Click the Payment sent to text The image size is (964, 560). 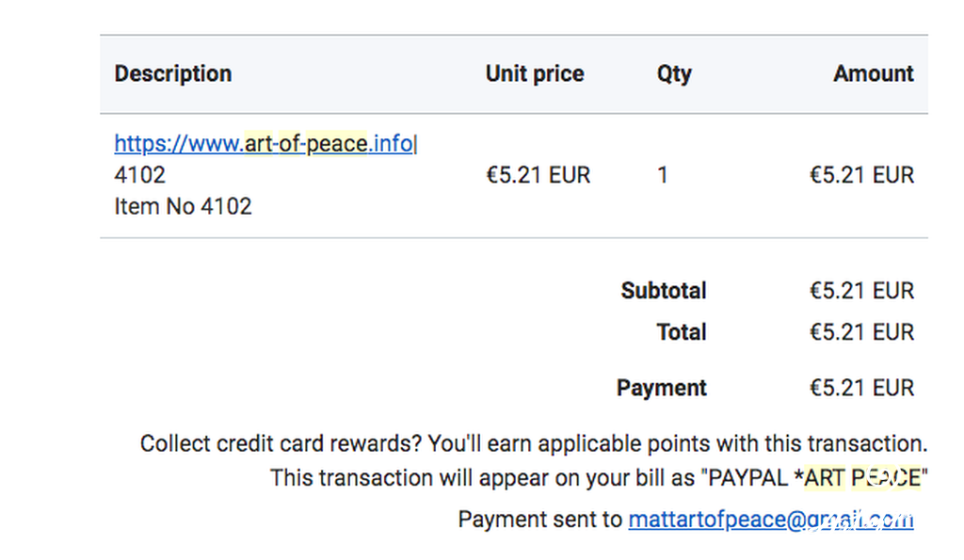click(x=540, y=520)
